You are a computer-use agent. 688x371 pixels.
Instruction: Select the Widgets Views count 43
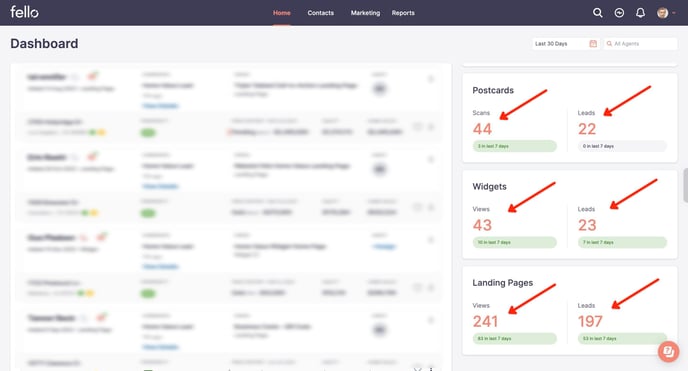tap(482, 225)
